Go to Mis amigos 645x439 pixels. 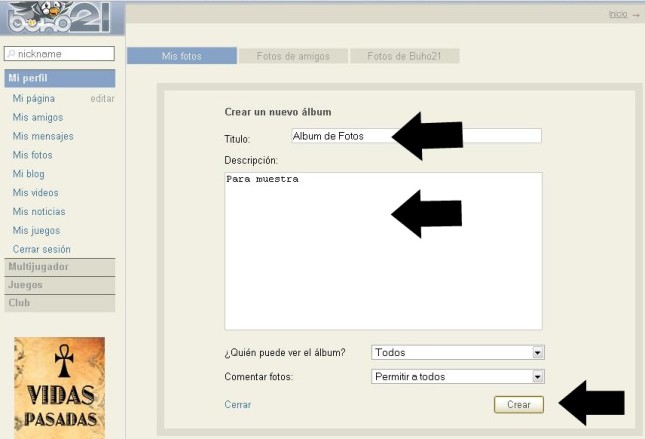(x=36, y=118)
